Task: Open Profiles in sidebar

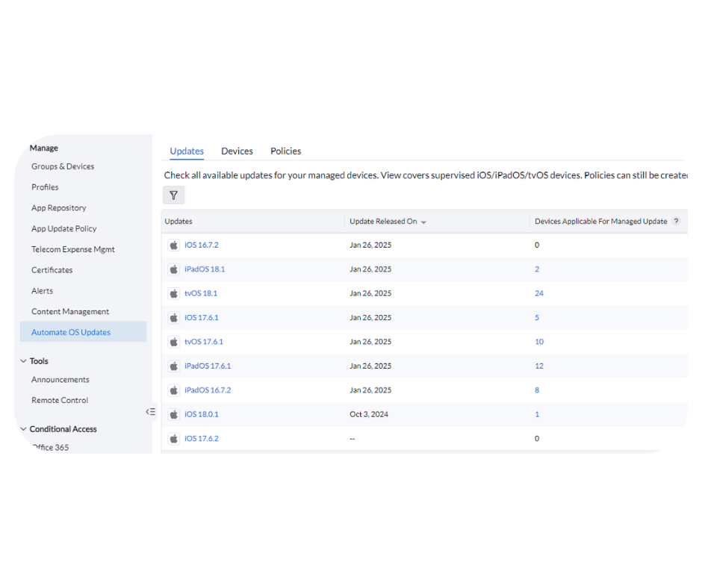Action: click(x=45, y=187)
